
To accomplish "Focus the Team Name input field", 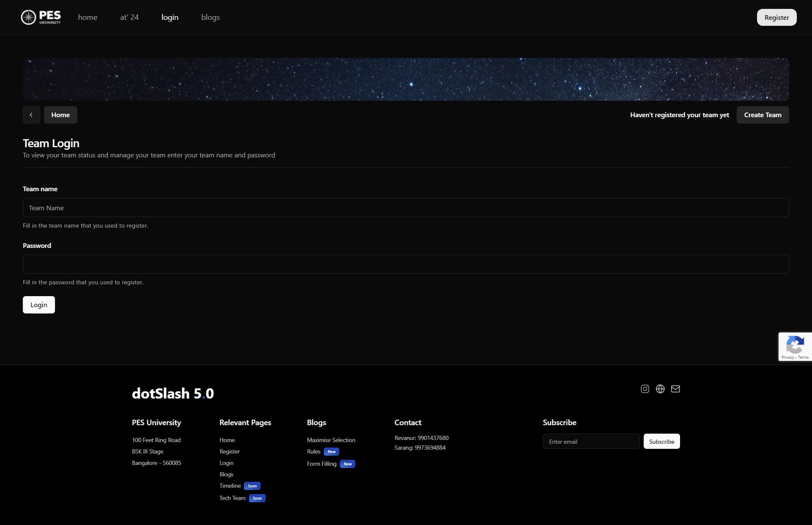I will click(x=406, y=207).
